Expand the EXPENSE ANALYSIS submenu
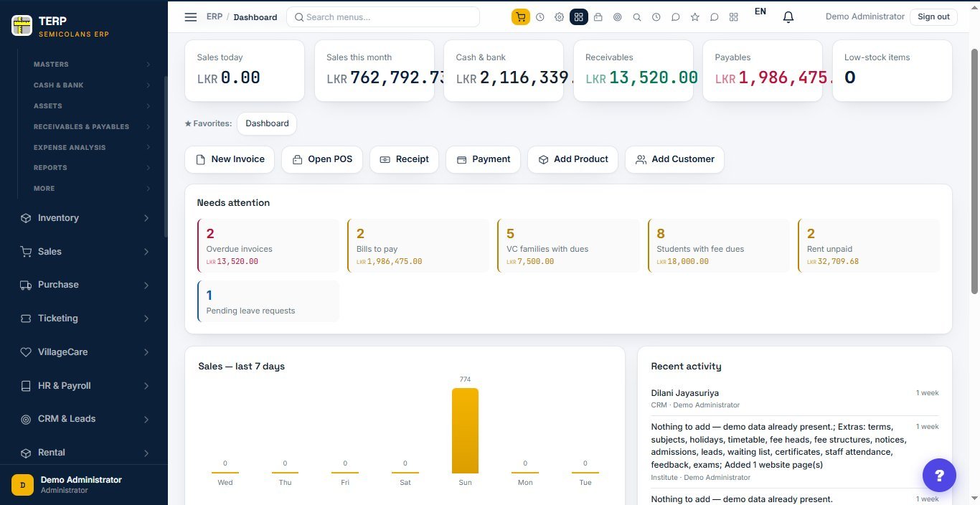This screenshot has height=505, width=980. click(92, 147)
